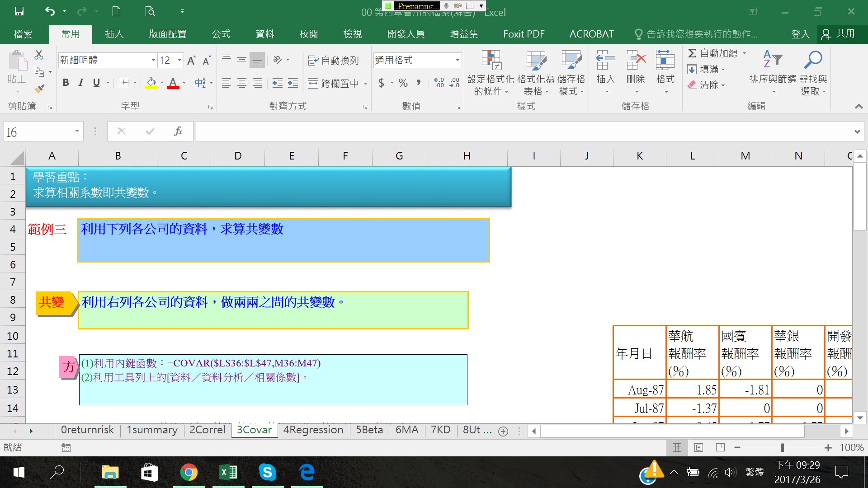The height and width of the screenshot is (488, 868).
Task: Click the increase decimal places icon
Action: pos(439,83)
